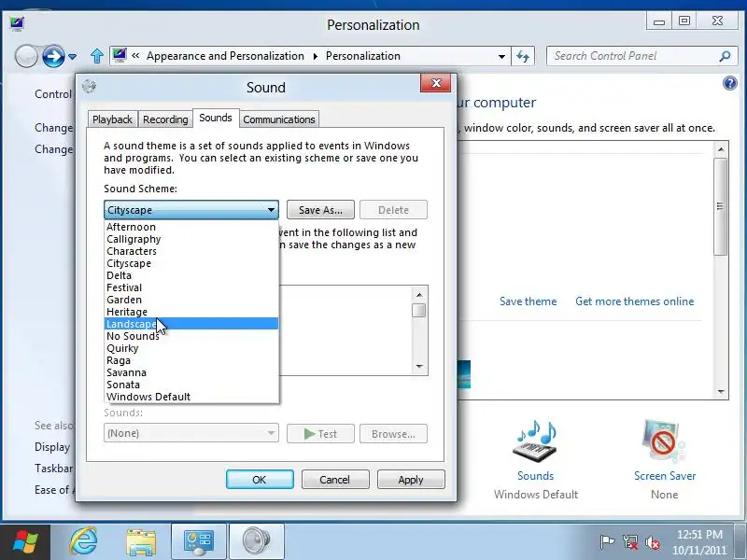Open recent pages dropdown arrow beside Forward
The width and height of the screenshot is (747, 560).
[73, 57]
